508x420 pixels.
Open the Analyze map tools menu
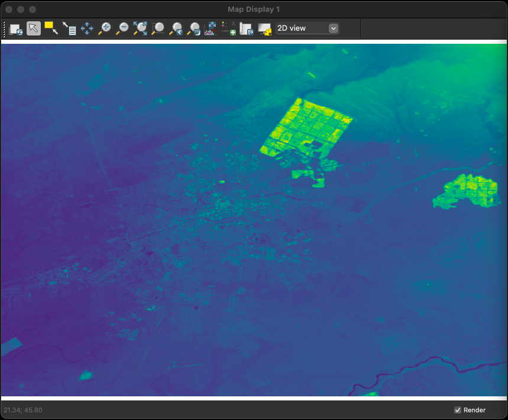click(x=211, y=28)
